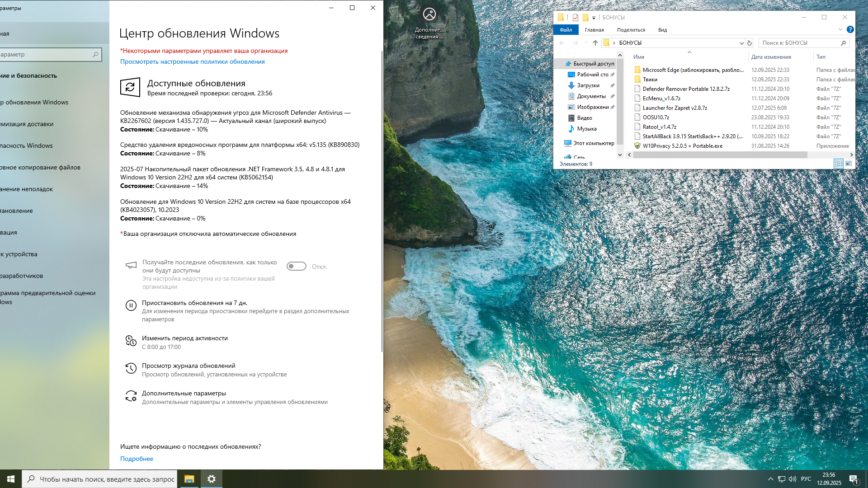Click the clock icon for Изменить период активности
Image resolution: width=868 pixels, height=488 pixels.
pyautogui.click(x=131, y=341)
